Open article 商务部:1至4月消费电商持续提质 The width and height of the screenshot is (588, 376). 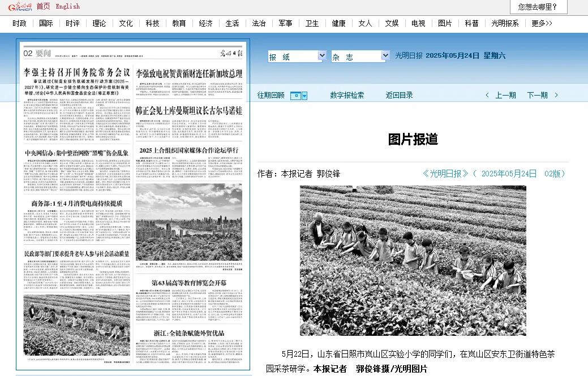tap(76, 204)
